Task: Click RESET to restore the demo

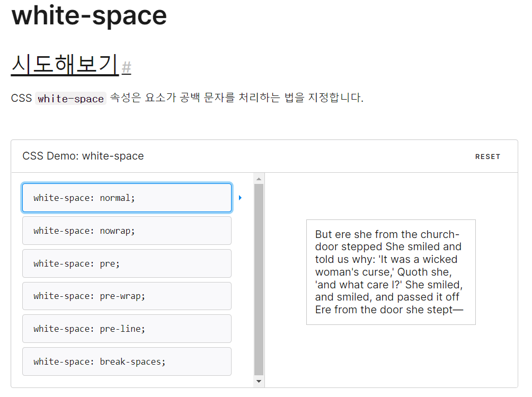Action: 487,156
